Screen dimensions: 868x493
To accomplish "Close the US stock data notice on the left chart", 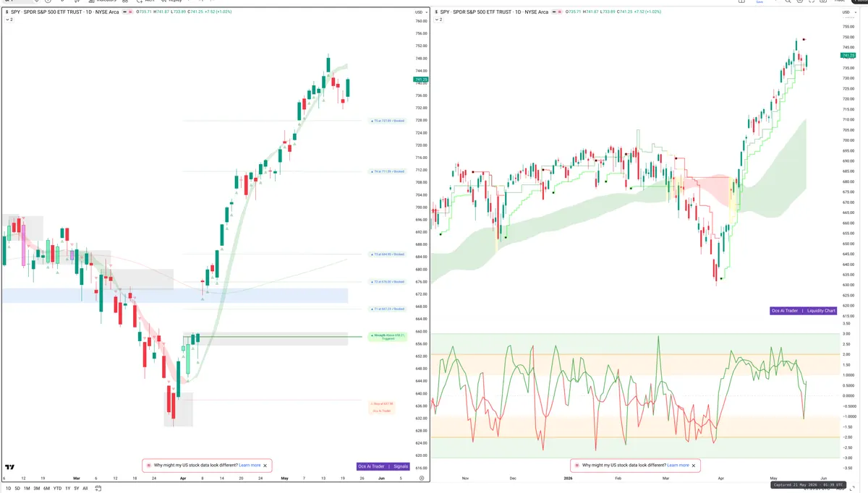I will coord(265,466).
